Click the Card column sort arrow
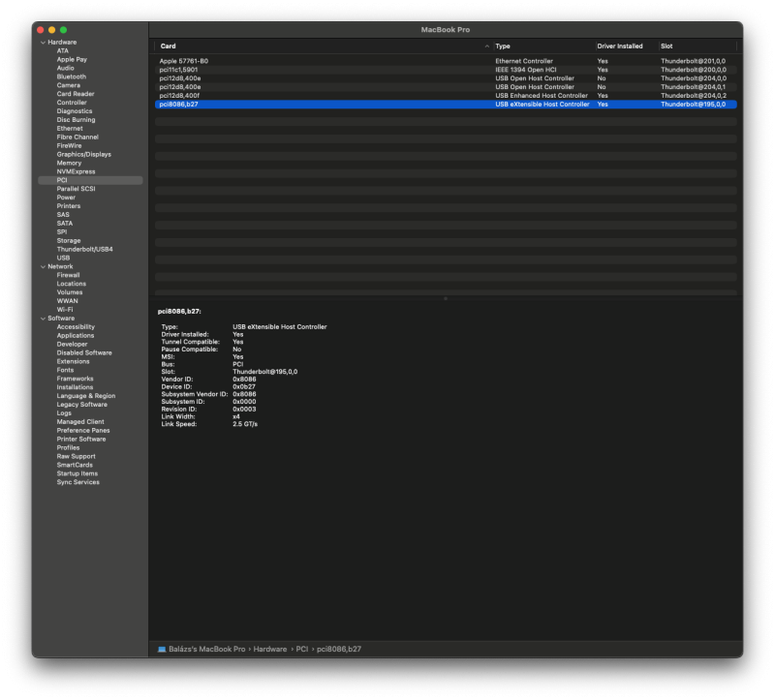Image resolution: width=775 pixels, height=700 pixels. coord(487,46)
